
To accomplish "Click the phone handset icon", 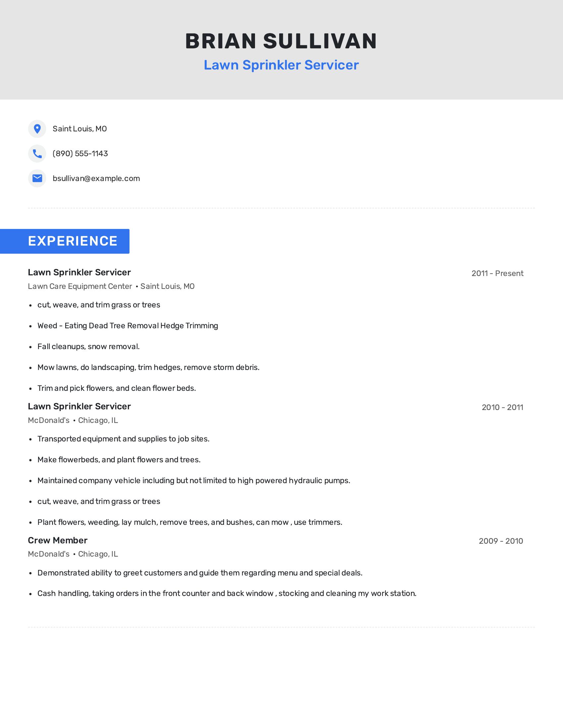I will [x=37, y=154].
